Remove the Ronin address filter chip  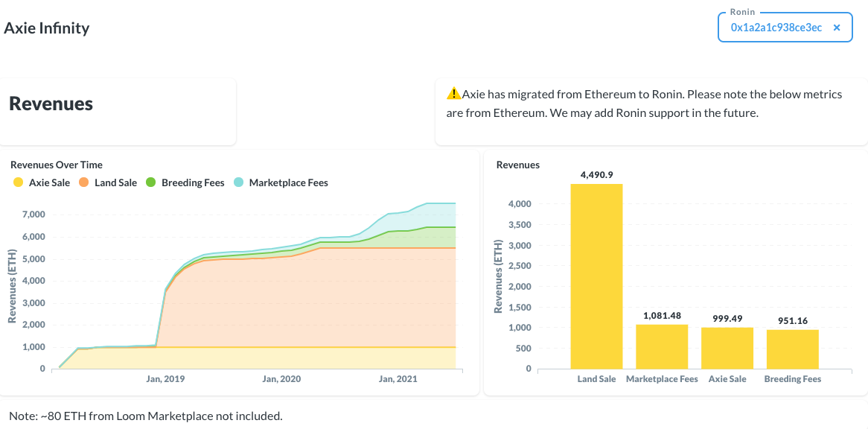(837, 27)
